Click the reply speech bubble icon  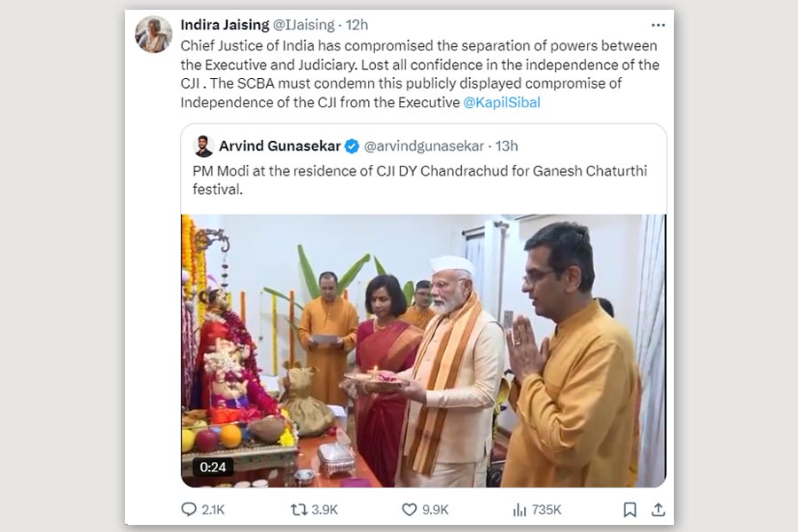coord(189,510)
